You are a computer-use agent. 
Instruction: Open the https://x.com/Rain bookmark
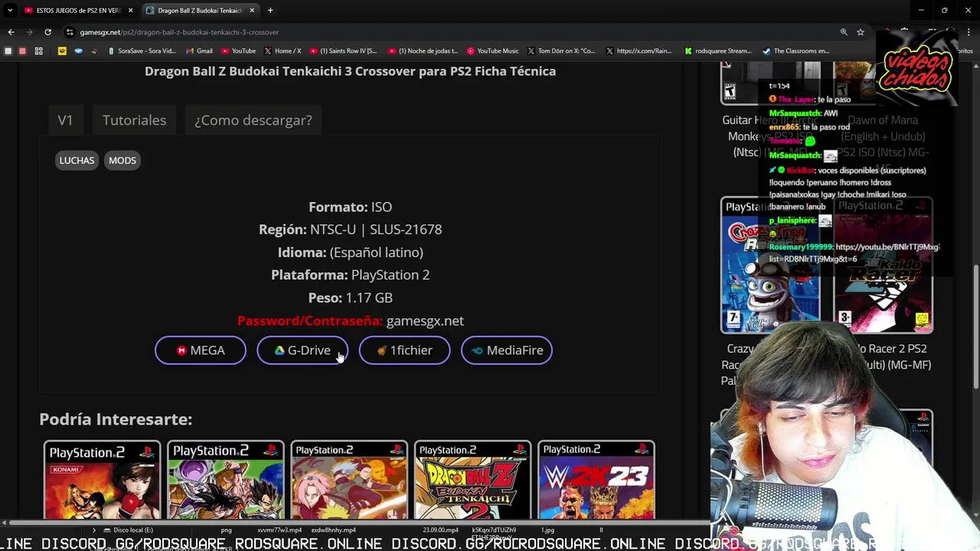[x=639, y=51]
